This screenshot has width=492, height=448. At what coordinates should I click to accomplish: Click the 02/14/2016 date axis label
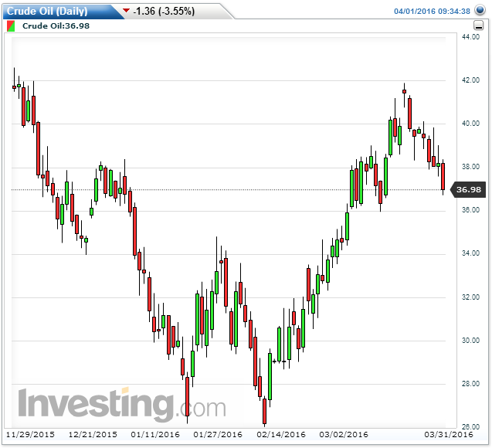click(x=281, y=434)
